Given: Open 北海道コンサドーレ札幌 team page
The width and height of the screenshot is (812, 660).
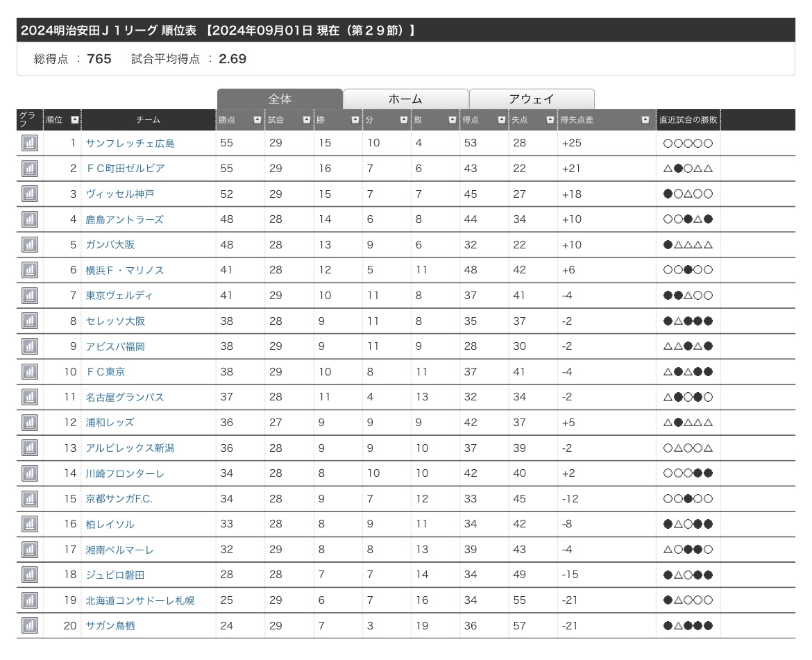Looking at the screenshot, I should coord(139,600).
